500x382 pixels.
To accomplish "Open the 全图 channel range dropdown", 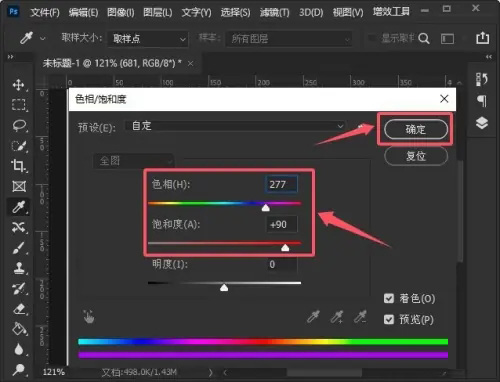I will point(133,161).
